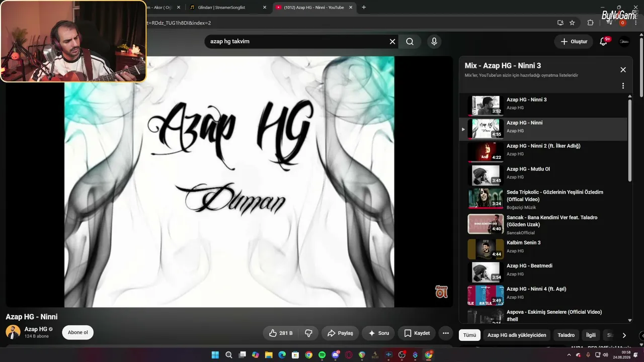Open the Azap HG channel name link
644x362 pixels.
coord(36,329)
